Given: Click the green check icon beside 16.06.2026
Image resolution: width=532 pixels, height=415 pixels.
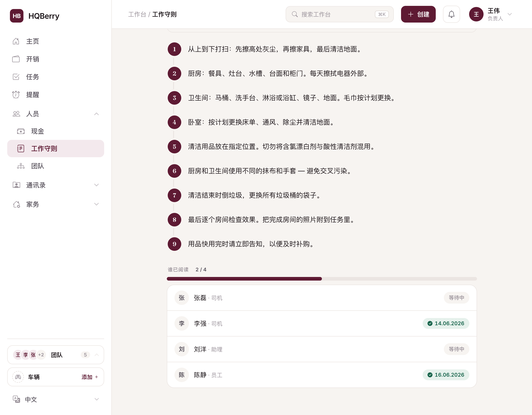Looking at the screenshot, I should tap(430, 375).
